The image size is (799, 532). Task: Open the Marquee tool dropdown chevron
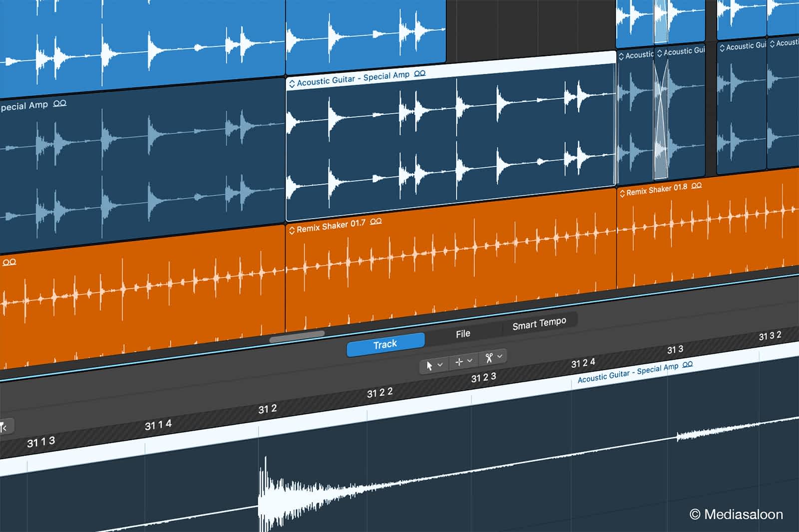tap(469, 360)
